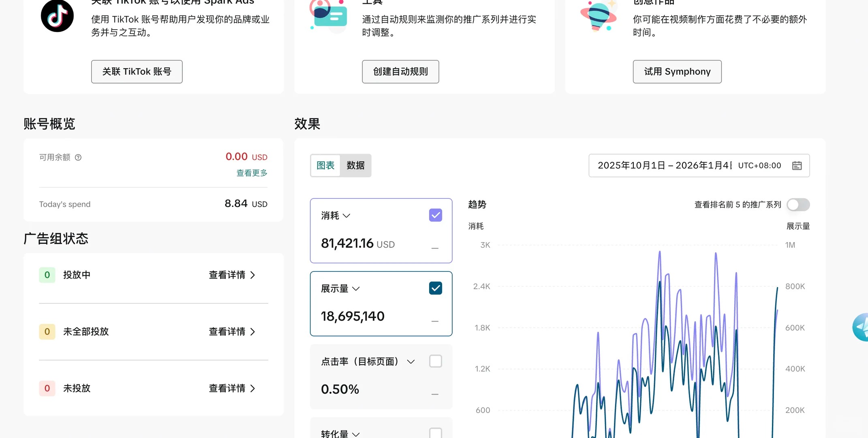Uncheck the 展示量 metric checkbox

(435, 288)
